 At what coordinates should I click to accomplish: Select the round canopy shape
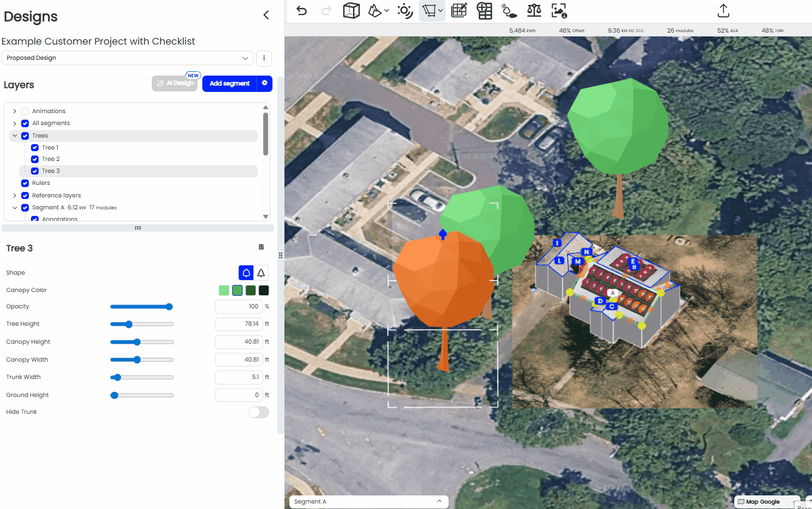[x=246, y=273]
